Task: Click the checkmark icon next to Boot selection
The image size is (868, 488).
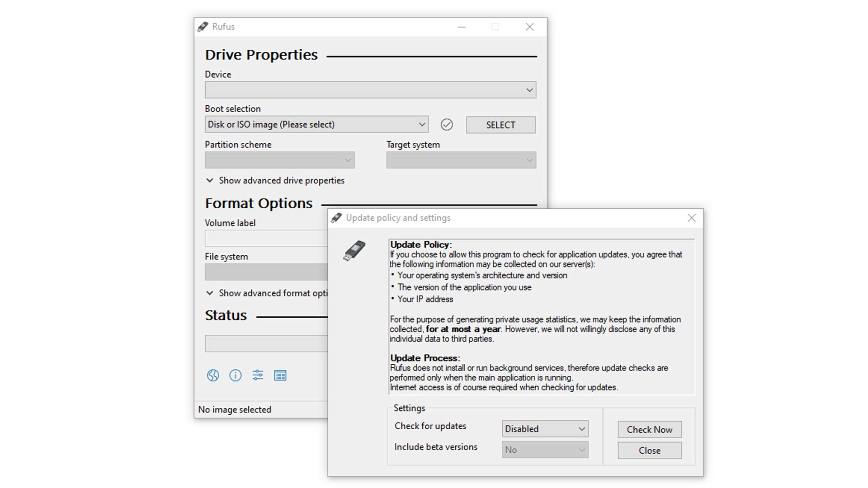Action: coord(447,124)
